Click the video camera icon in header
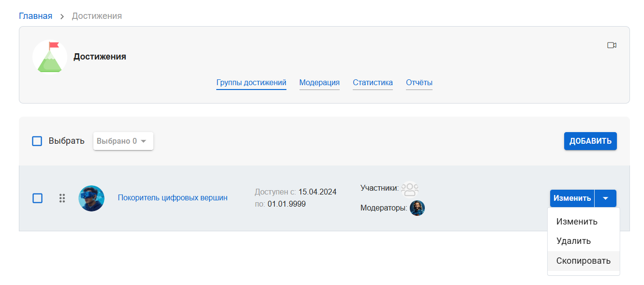 612,45
